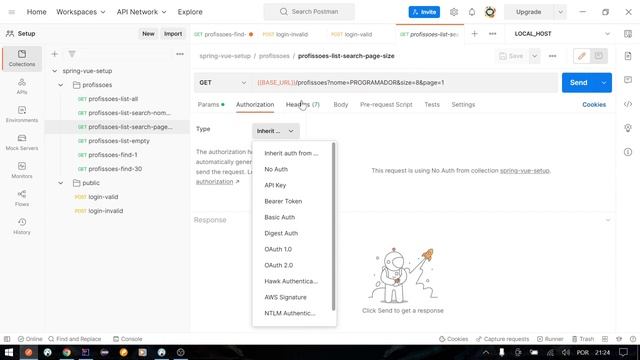Select No Auth from the type list

pyautogui.click(x=276, y=169)
